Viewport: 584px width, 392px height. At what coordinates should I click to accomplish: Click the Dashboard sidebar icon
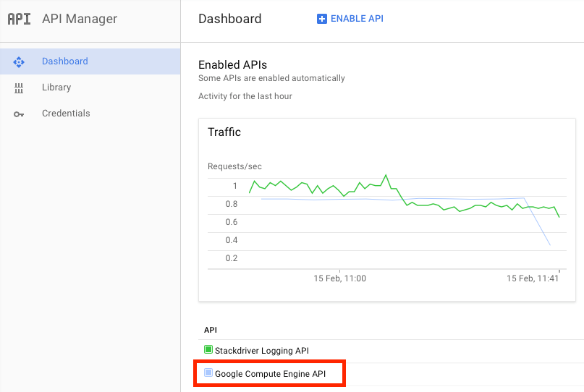(x=19, y=61)
